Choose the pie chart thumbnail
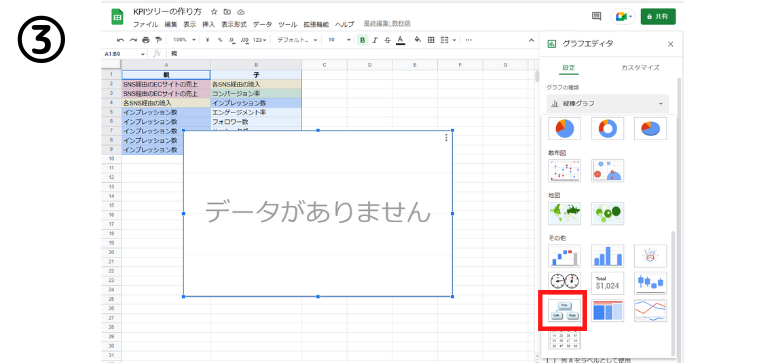The width and height of the screenshot is (768, 363). point(564,128)
